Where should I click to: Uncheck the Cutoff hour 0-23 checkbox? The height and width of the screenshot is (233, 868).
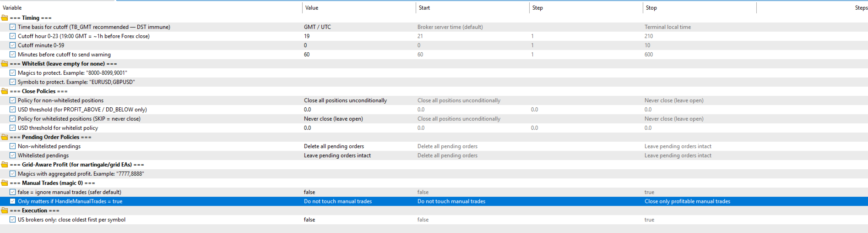(x=13, y=36)
